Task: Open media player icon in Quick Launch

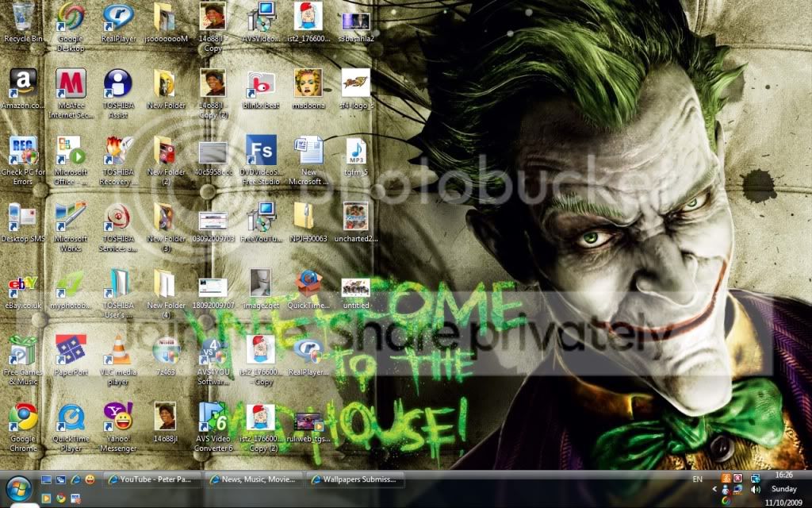Action: 46,498
